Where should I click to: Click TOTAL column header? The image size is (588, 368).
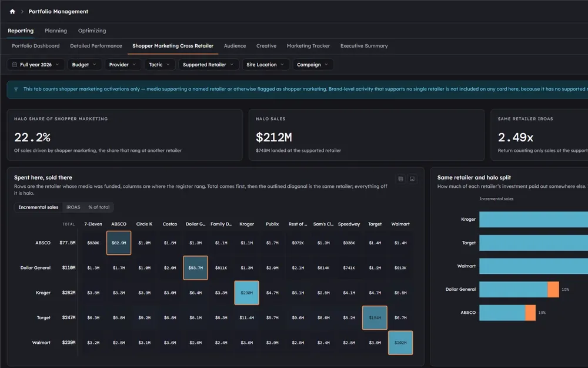(x=69, y=224)
